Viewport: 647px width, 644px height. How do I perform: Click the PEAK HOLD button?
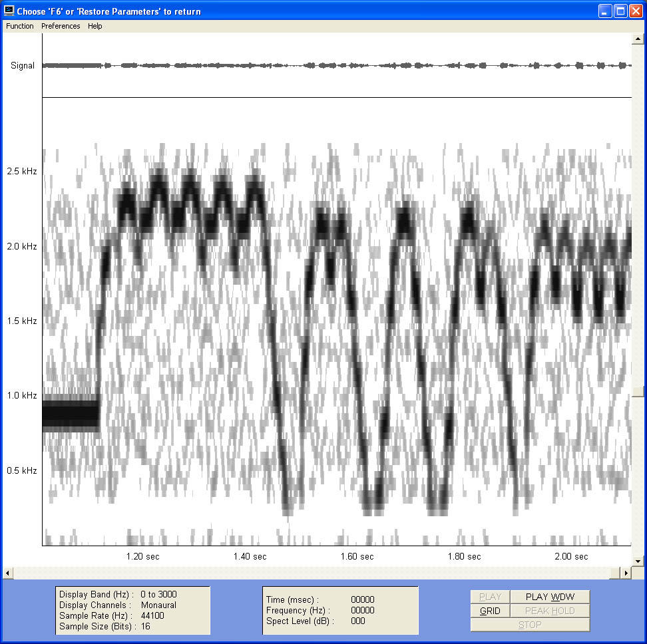(x=550, y=611)
